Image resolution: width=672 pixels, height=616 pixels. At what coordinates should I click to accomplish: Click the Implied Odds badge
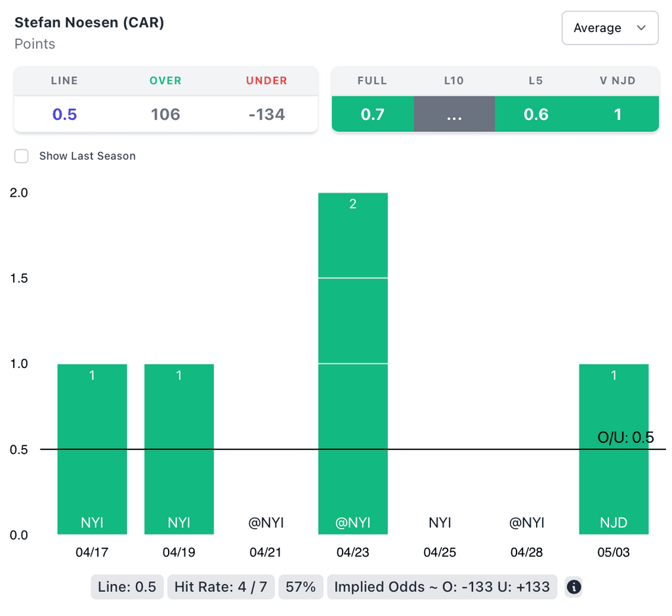tap(442, 586)
